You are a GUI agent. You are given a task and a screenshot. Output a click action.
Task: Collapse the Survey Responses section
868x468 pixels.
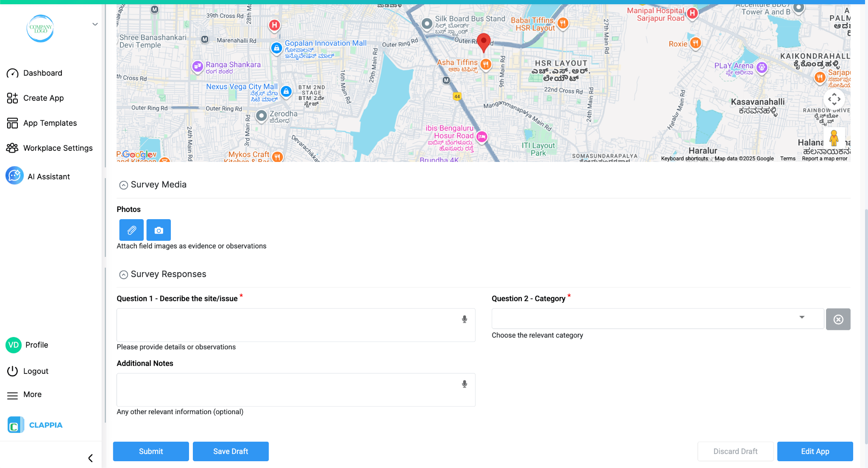coord(123,275)
